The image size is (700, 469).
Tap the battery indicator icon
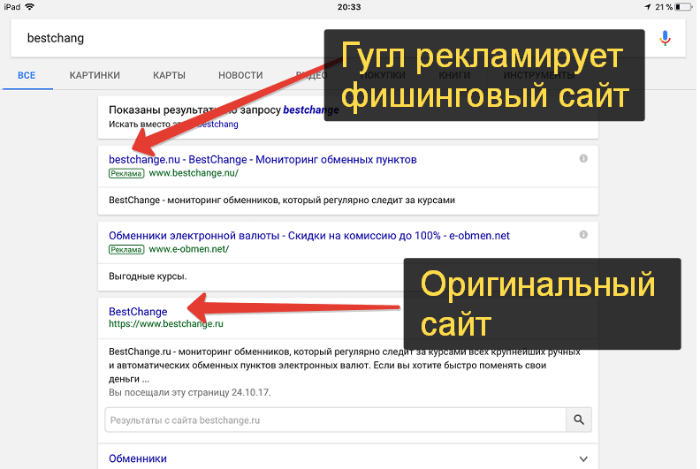[683, 7]
